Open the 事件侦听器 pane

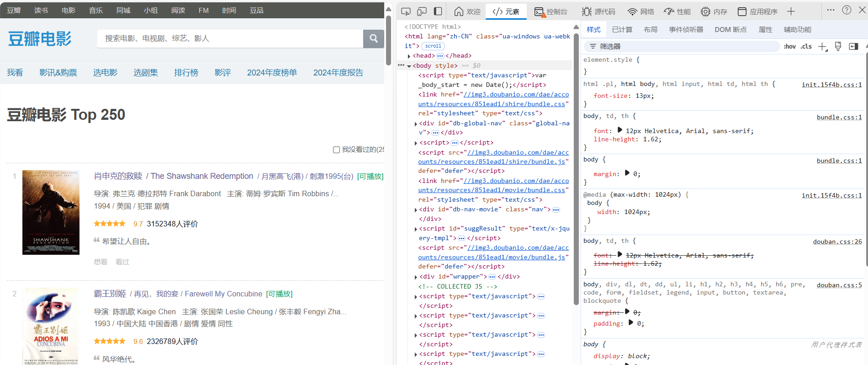[x=686, y=30]
